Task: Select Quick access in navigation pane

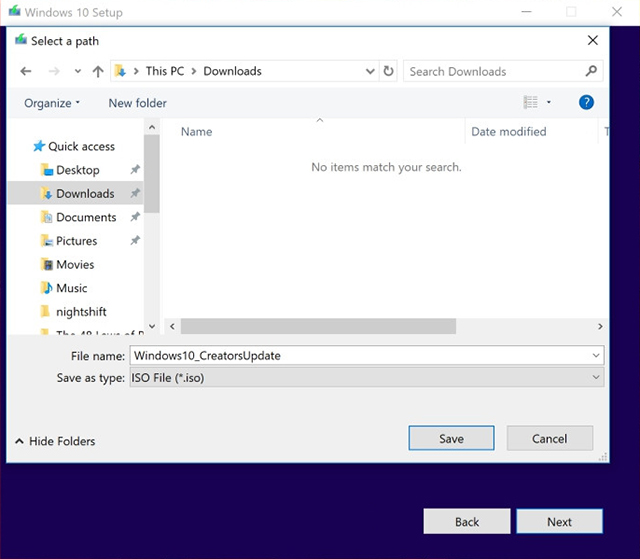Action: click(74, 146)
